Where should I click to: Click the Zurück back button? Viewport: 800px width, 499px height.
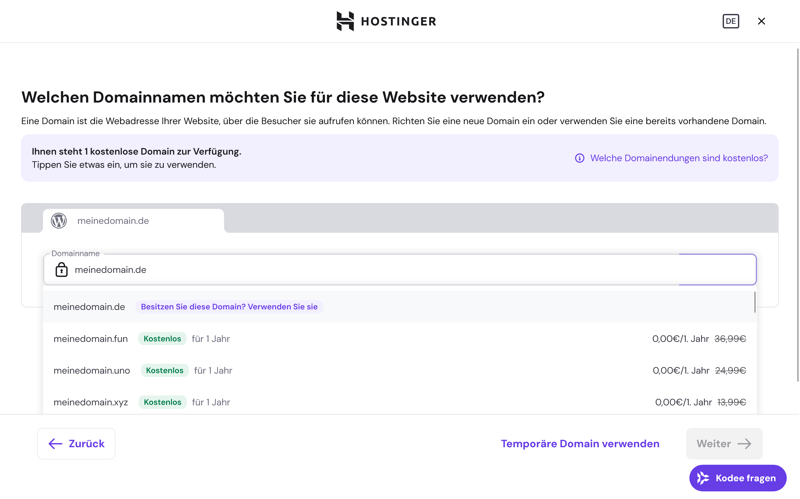[x=76, y=444]
